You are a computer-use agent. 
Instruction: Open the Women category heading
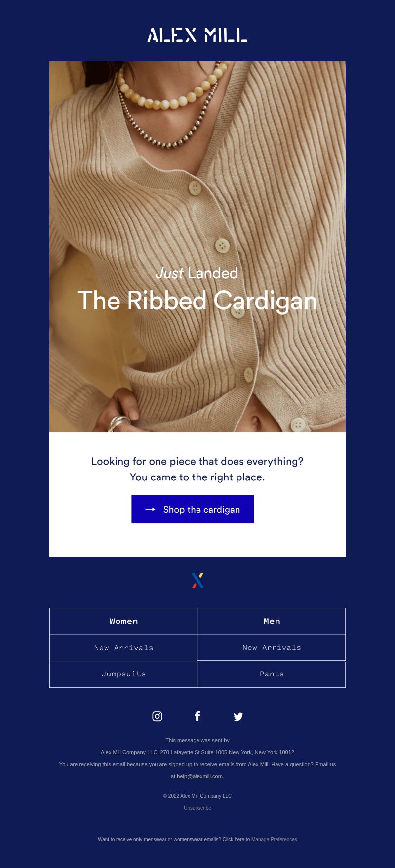click(x=123, y=621)
